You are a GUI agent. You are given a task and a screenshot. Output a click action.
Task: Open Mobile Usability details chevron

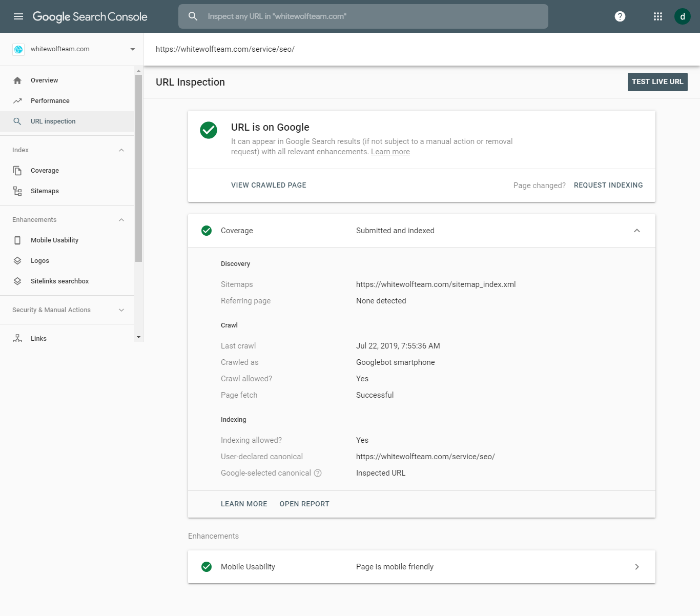click(637, 567)
